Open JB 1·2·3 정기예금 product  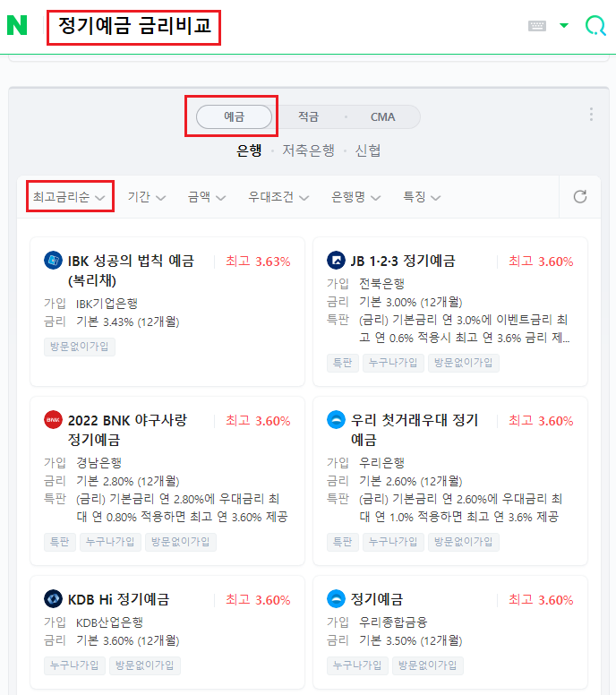point(403,261)
